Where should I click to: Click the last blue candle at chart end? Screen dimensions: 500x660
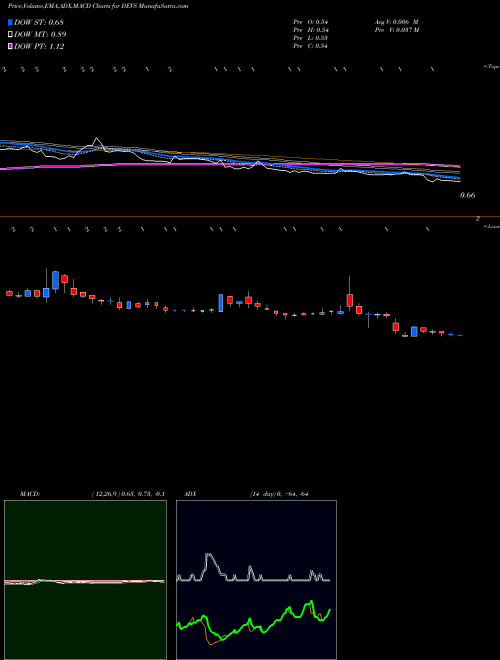coord(460,335)
